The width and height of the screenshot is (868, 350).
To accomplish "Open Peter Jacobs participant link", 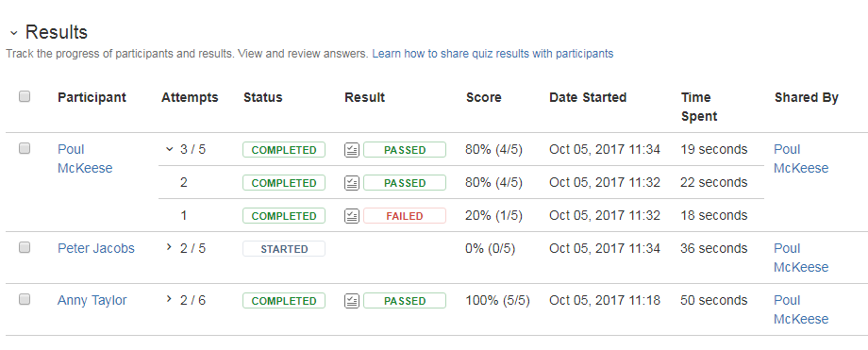I will (x=96, y=248).
